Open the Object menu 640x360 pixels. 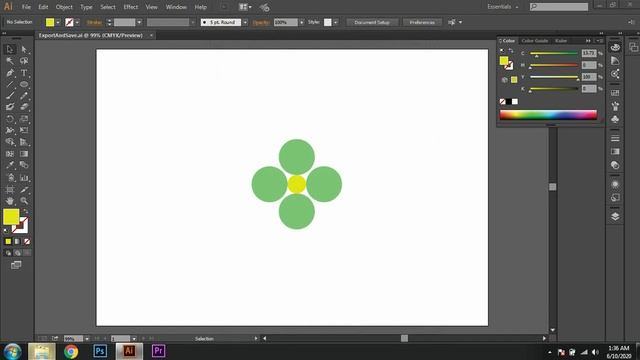coord(64,7)
